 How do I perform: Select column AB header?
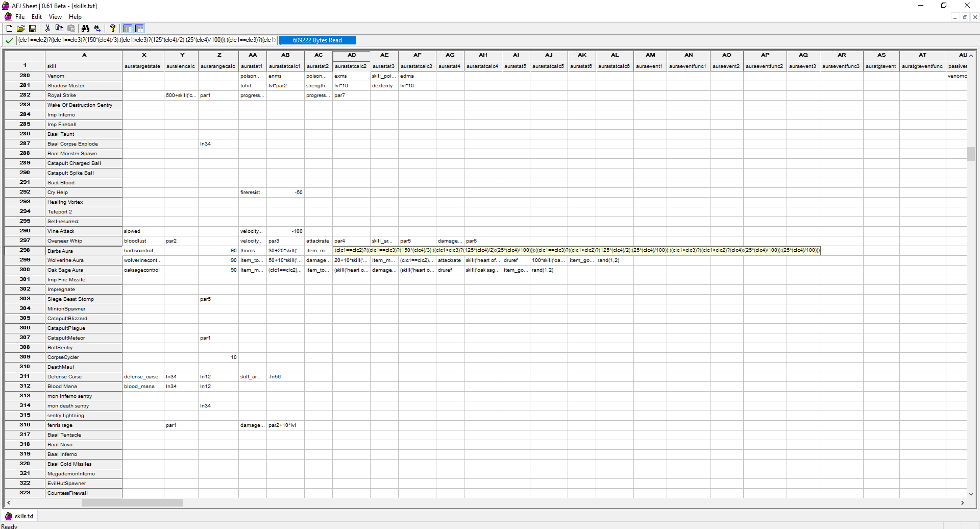coord(286,55)
